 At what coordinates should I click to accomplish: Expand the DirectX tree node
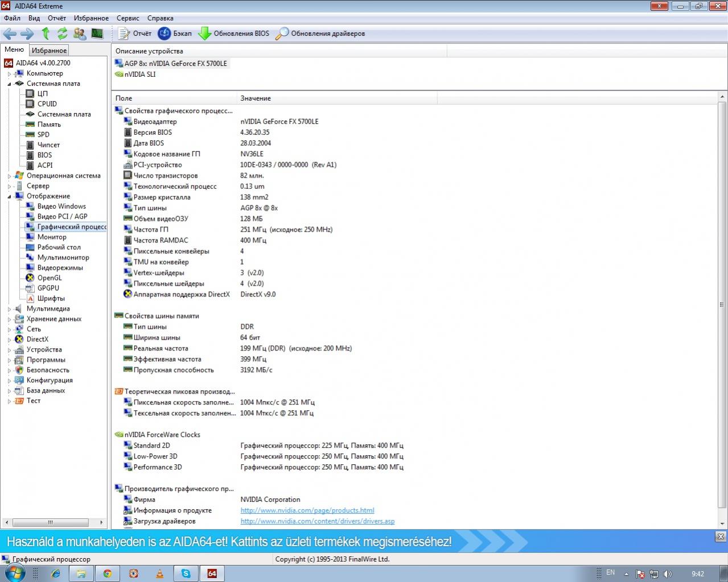[x=9, y=340]
